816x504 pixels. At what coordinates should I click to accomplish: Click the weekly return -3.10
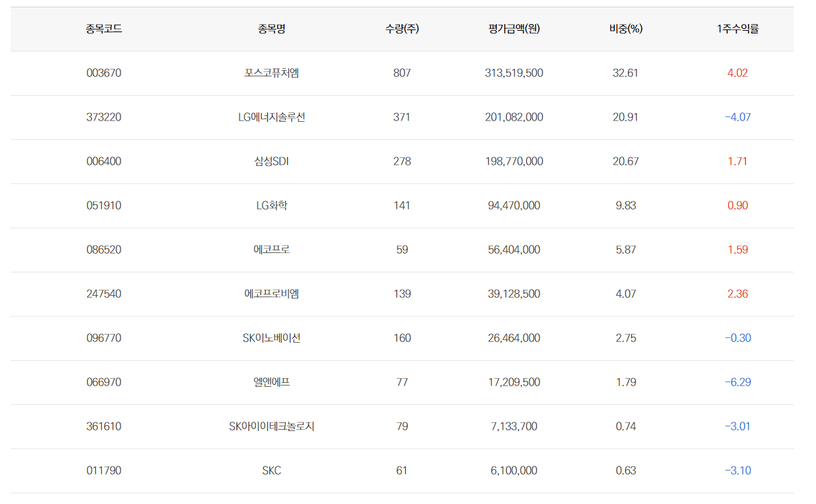pos(738,471)
